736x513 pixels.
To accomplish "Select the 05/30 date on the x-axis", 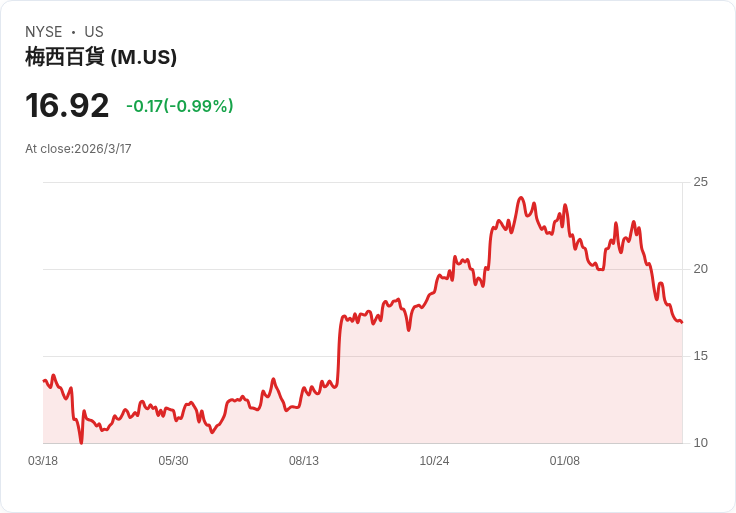I will pos(173,461).
